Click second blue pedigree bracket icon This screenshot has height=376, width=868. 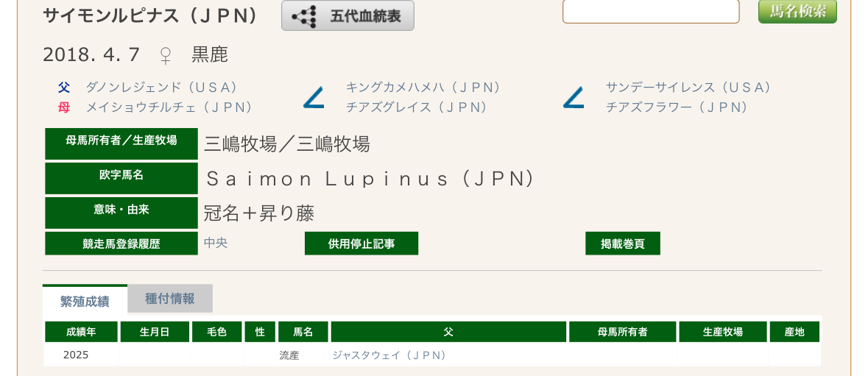click(574, 98)
